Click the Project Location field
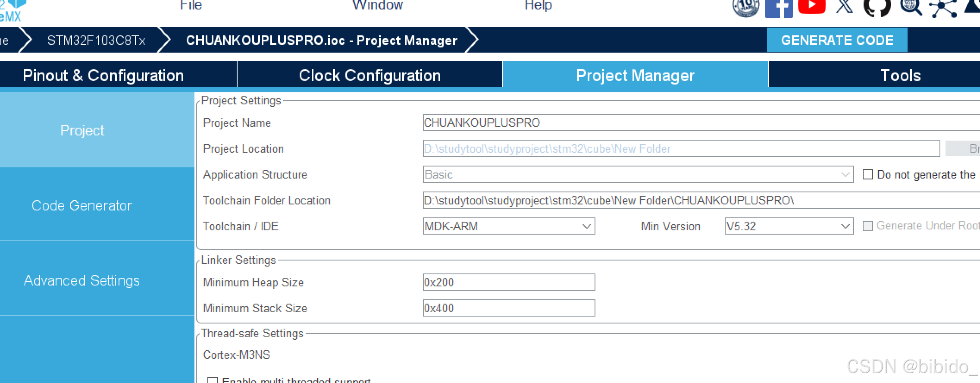The width and height of the screenshot is (980, 383). click(681, 148)
